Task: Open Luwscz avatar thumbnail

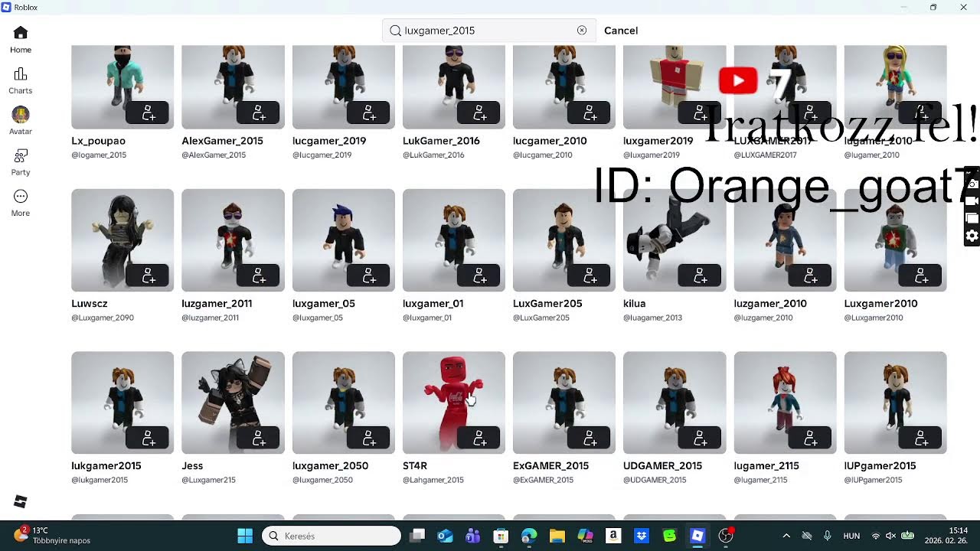Action: pos(122,240)
